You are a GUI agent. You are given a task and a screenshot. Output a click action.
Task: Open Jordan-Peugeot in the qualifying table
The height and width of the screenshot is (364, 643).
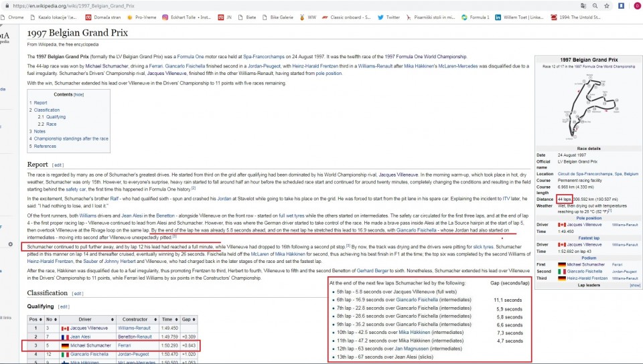pos(134,354)
